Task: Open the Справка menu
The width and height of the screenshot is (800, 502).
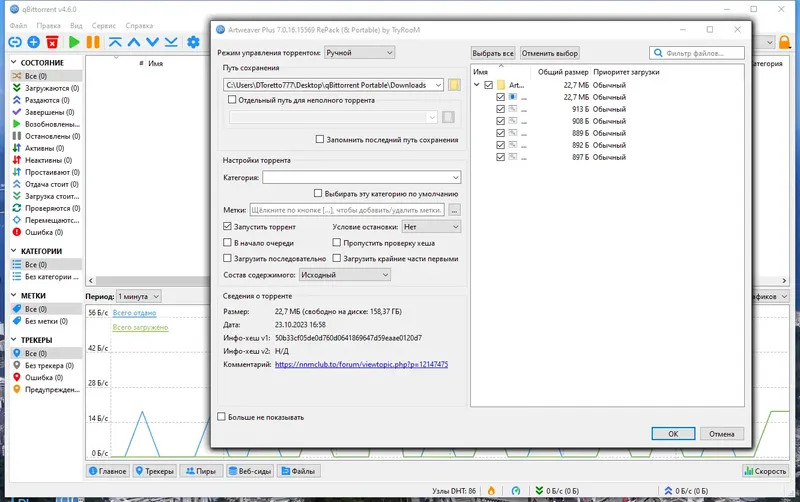Action: pos(139,26)
